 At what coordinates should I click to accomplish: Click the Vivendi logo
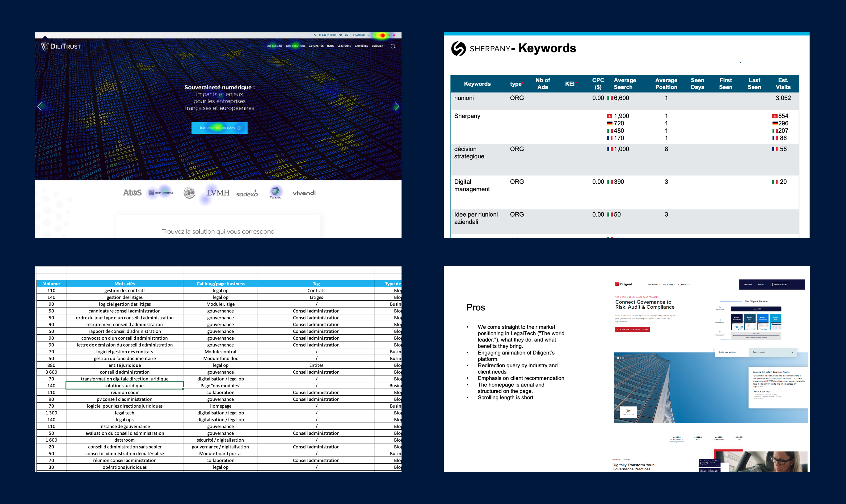(x=304, y=193)
